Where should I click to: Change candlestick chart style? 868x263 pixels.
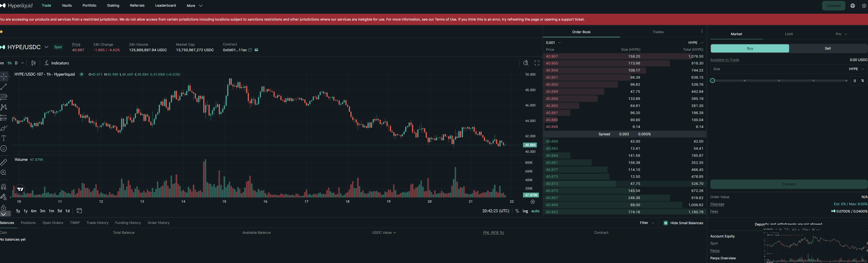click(33, 63)
